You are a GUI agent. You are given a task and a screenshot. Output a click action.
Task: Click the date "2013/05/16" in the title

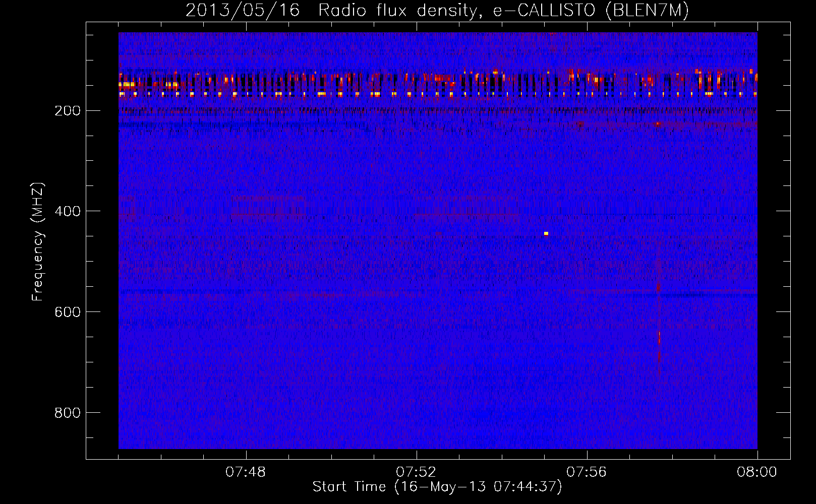(243, 10)
